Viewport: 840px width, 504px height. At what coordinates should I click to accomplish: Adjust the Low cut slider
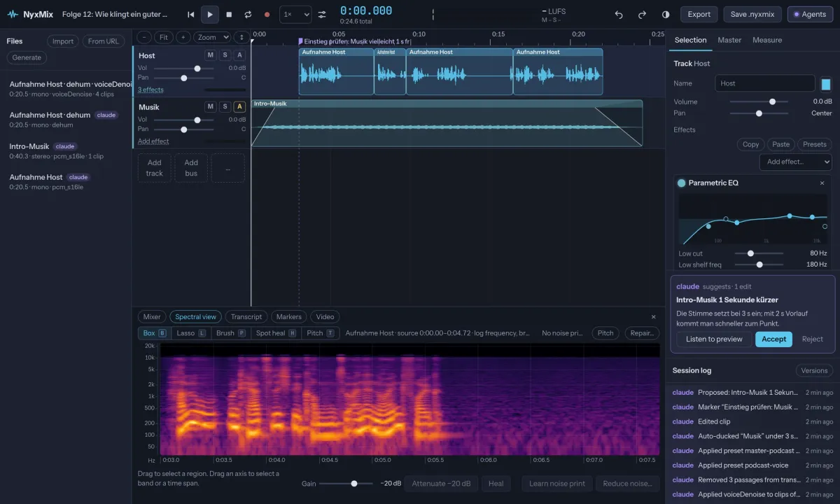pyautogui.click(x=759, y=253)
